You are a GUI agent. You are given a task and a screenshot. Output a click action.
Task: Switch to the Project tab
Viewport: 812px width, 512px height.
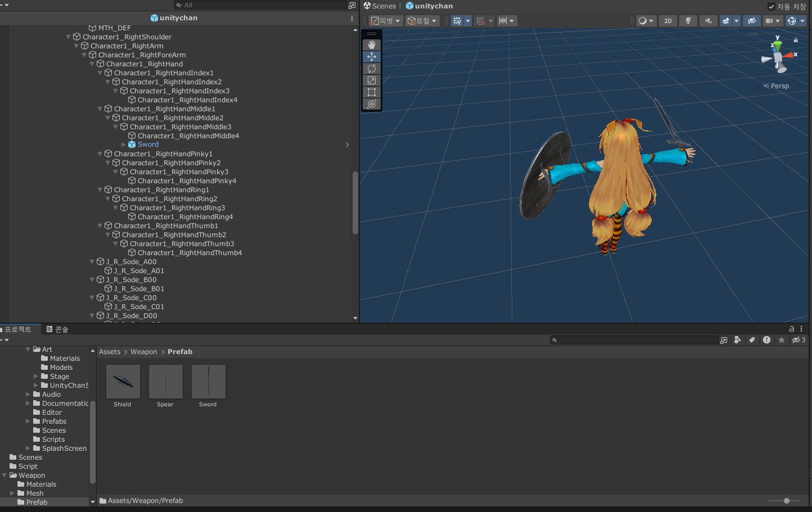tap(18, 329)
